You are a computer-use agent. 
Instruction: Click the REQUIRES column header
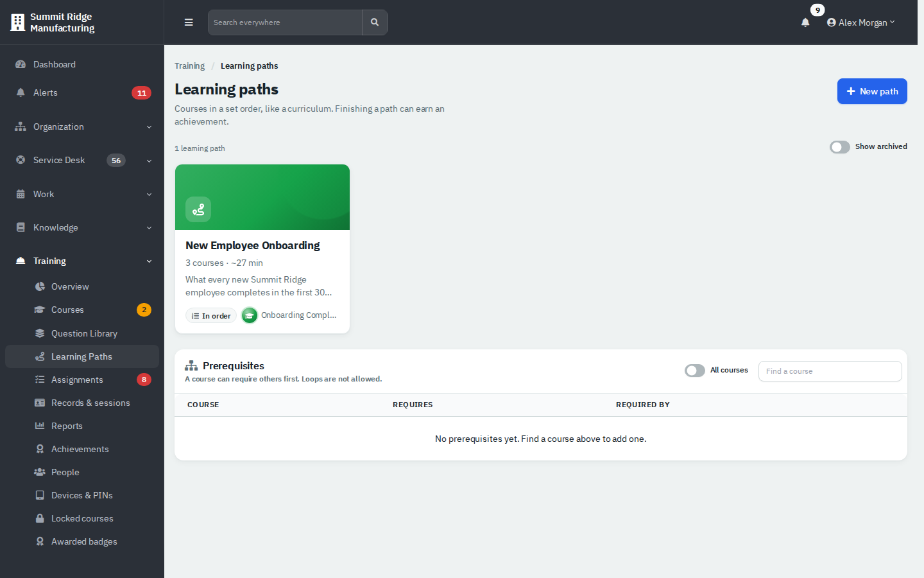coord(413,405)
